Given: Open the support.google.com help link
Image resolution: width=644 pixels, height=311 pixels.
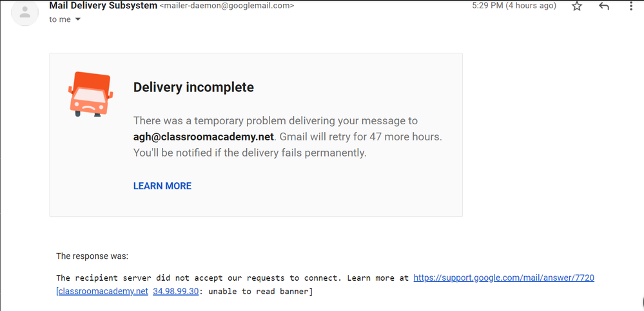Looking at the screenshot, I should [x=503, y=278].
